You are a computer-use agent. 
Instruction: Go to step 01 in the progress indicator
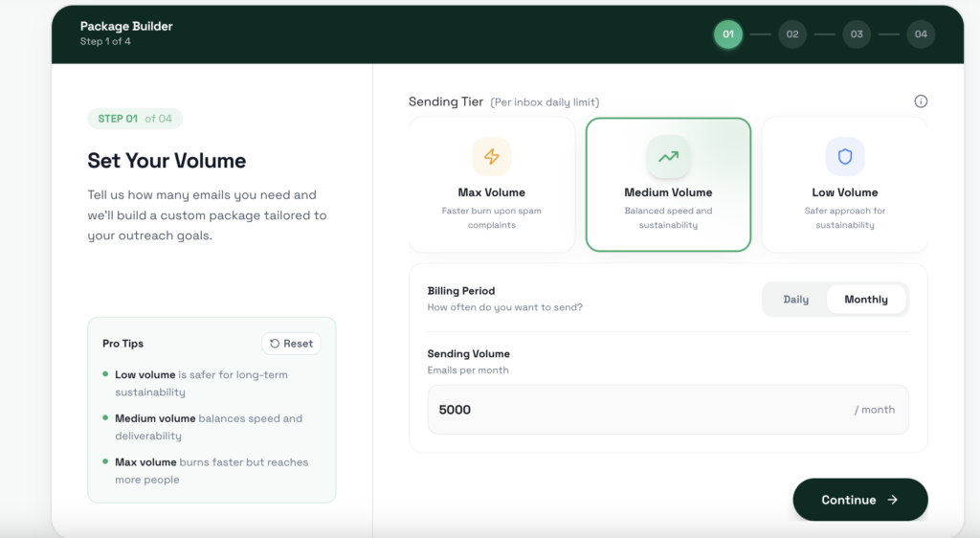pyautogui.click(x=728, y=34)
